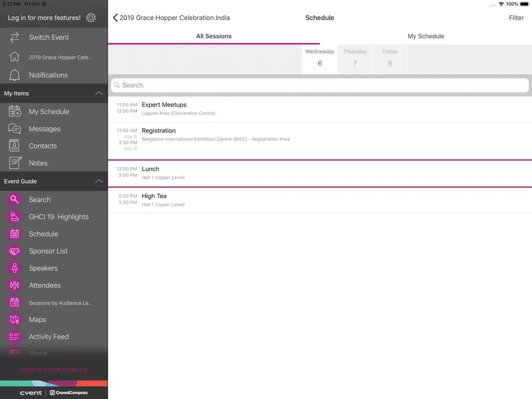Click Know more about AnitaB.org link
The width and height of the screenshot is (532, 399).
pos(54,369)
